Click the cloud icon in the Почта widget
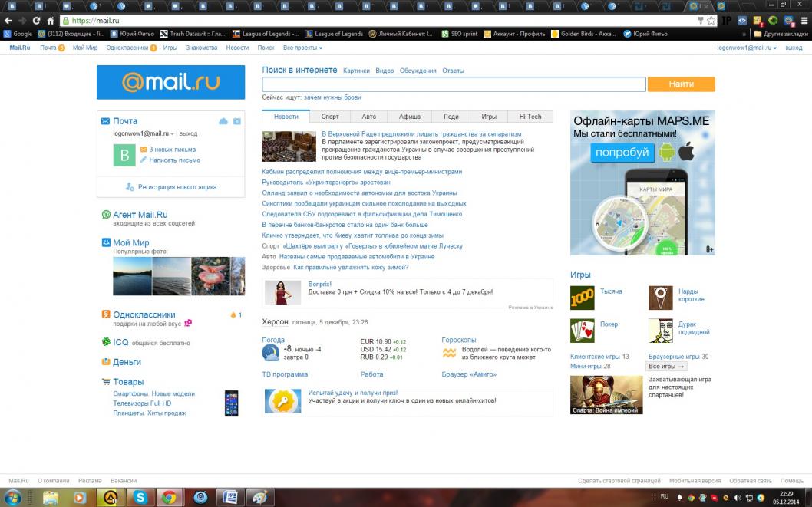Viewport: 812px width, 507px height. click(223, 121)
